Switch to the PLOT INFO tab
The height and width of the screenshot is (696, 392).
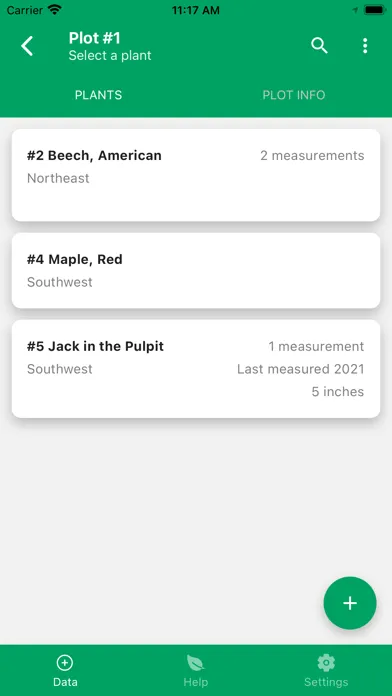(294, 95)
